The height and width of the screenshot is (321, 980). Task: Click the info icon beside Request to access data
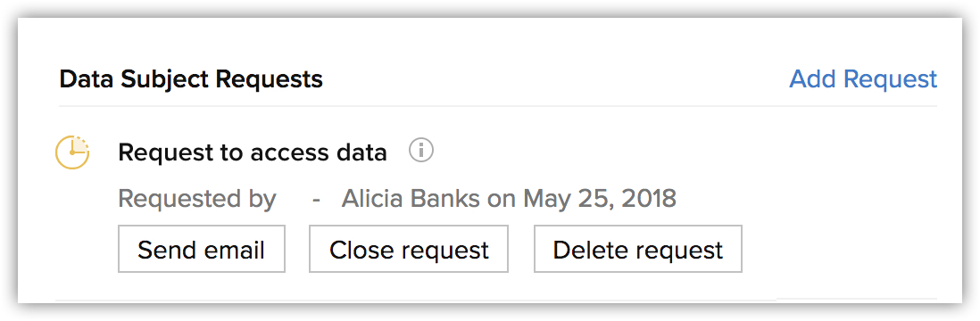421,151
